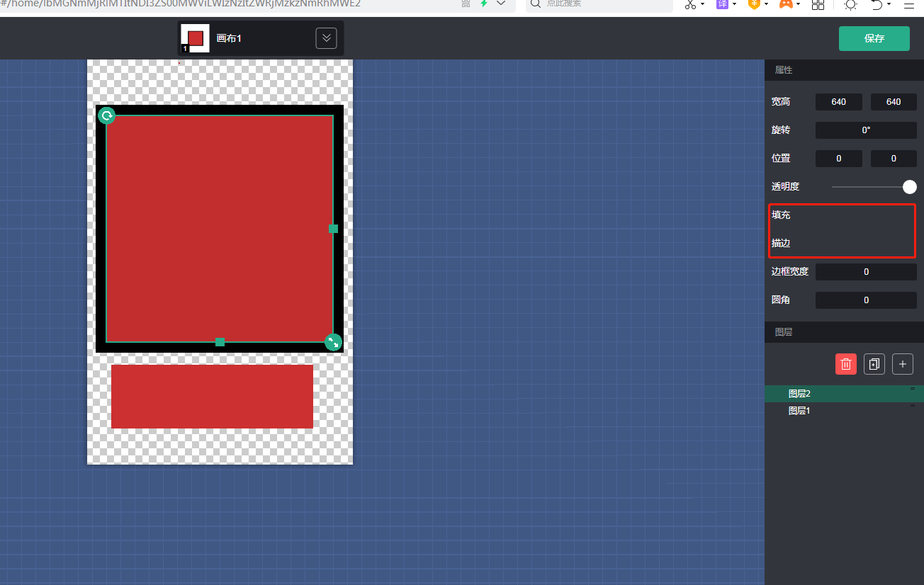Open the browser four-squares apps grid
This screenshot has width=924, height=585.
point(818,5)
